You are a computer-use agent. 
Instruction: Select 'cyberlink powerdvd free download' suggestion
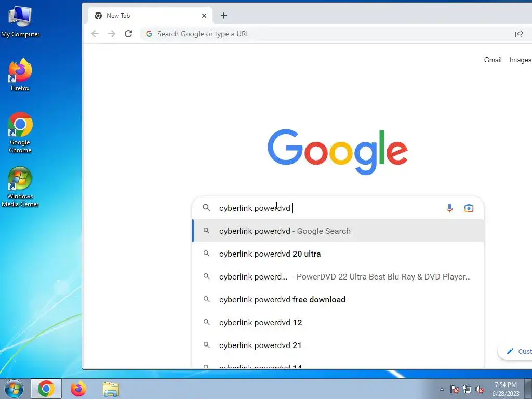pyautogui.click(x=338, y=300)
